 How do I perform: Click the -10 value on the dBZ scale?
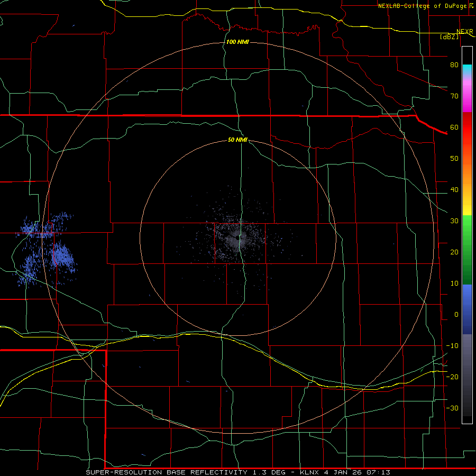[x=452, y=345]
